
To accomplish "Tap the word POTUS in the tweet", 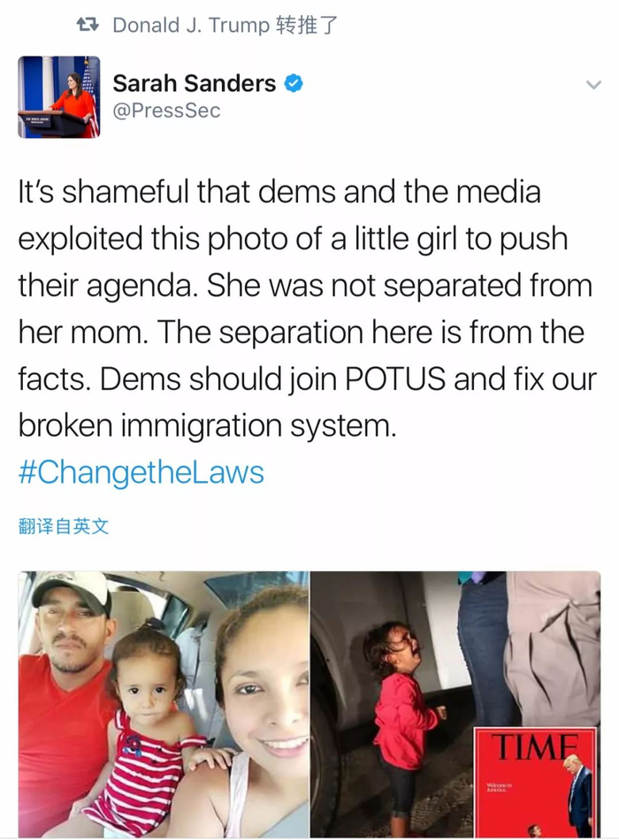I will tap(395, 379).
